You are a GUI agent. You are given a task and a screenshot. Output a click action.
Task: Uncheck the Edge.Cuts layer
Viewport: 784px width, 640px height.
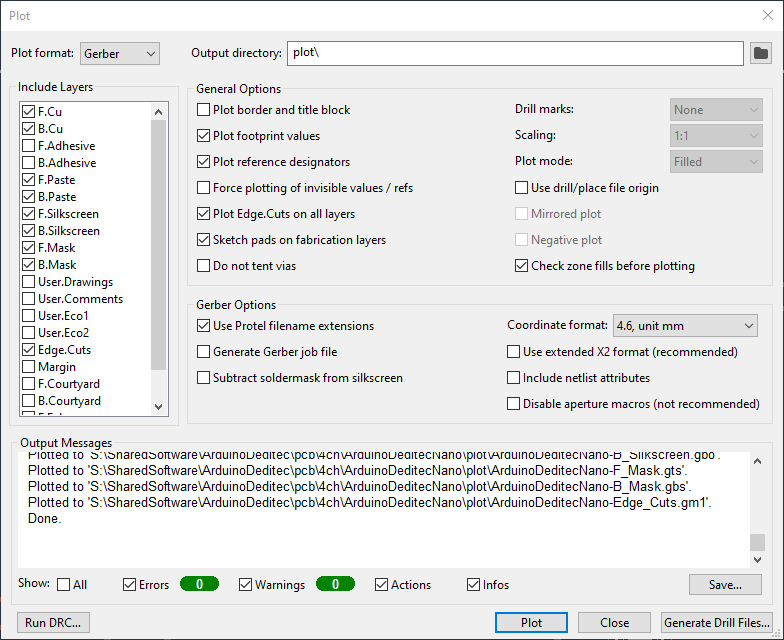click(28, 350)
